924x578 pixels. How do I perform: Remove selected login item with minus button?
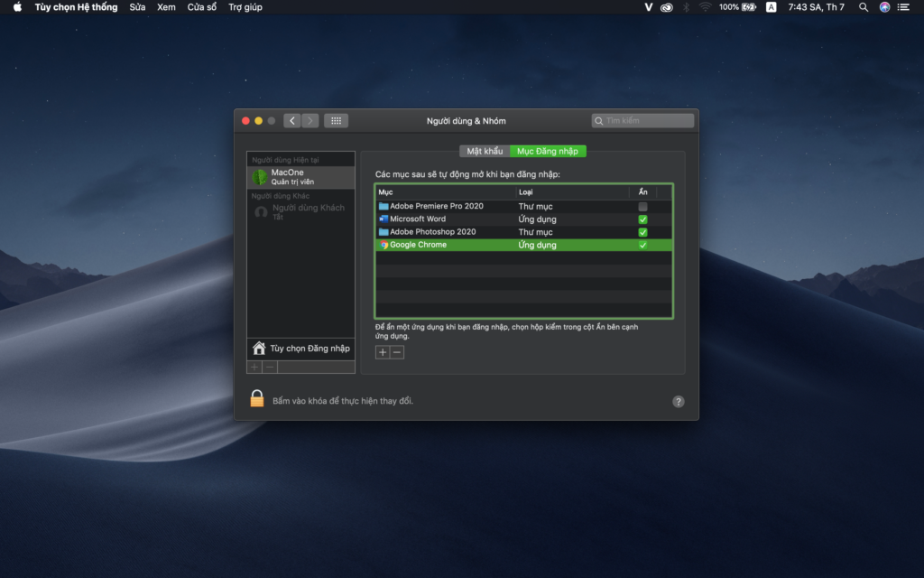pos(397,353)
